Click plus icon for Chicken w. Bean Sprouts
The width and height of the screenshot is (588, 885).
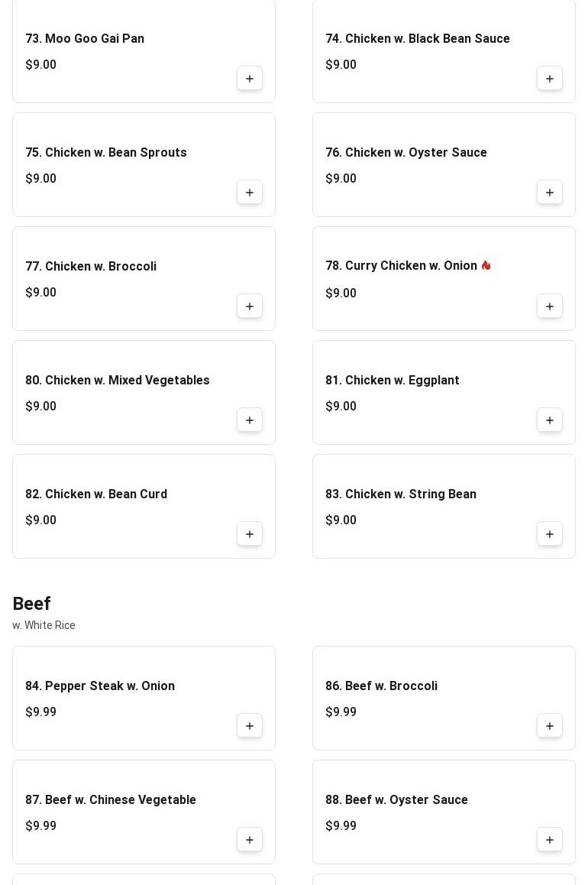pyautogui.click(x=250, y=193)
